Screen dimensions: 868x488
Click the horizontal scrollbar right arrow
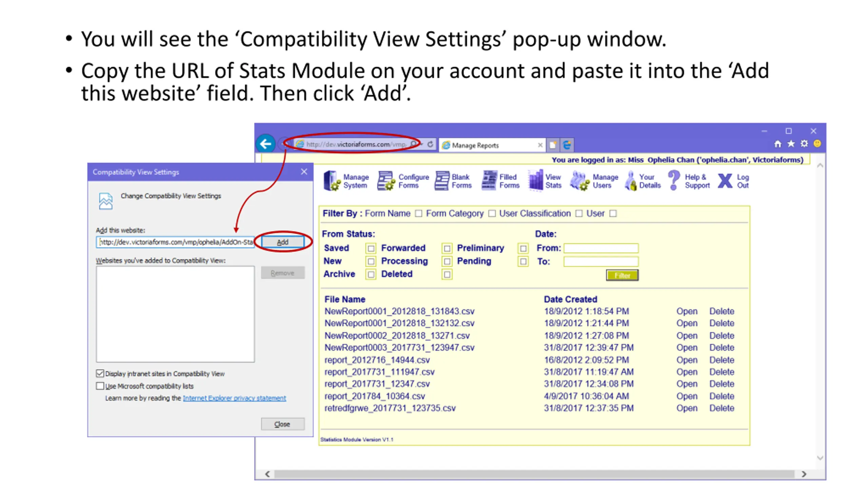click(x=804, y=474)
